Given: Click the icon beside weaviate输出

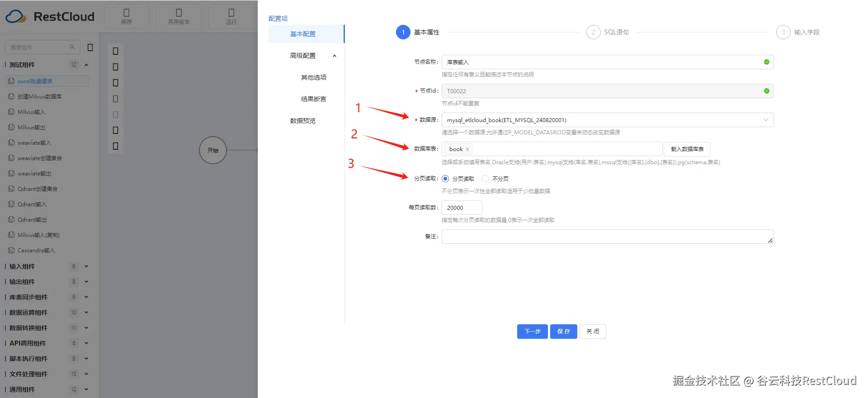Looking at the screenshot, I should tap(11, 173).
